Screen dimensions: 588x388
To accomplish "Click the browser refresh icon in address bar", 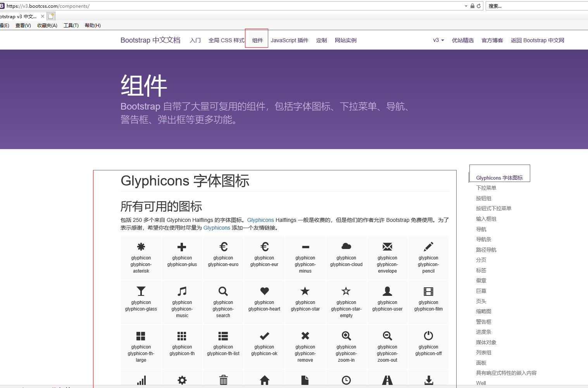I will (479, 6).
